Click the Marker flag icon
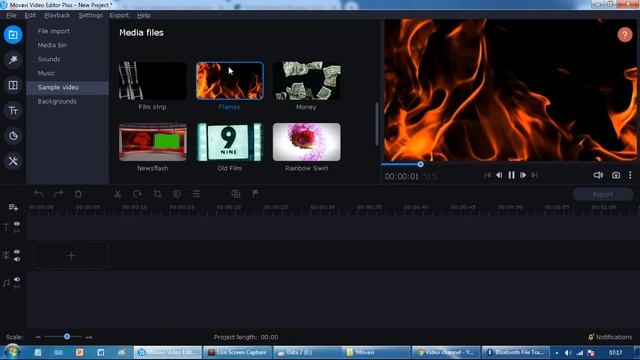Image resolution: width=640 pixels, height=360 pixels. (255, 194)
